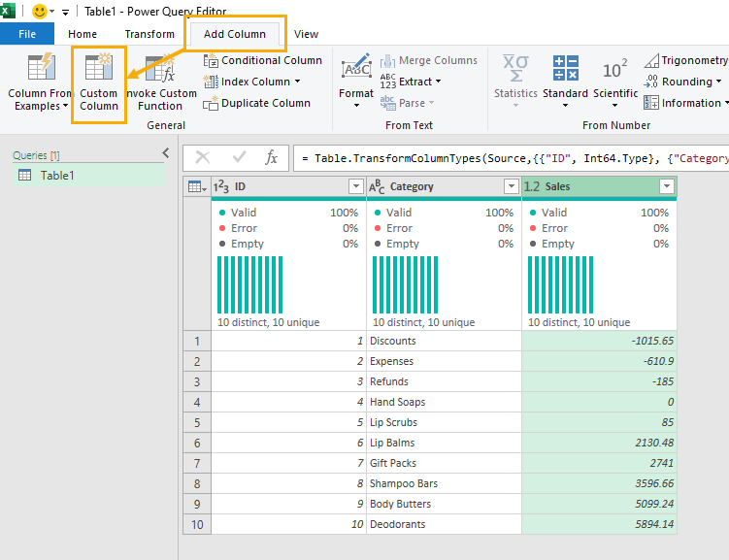Open the Sales column filter dropdown
Image resolution: width=729 pixels, height=560 pixels.
click(667, 186)
